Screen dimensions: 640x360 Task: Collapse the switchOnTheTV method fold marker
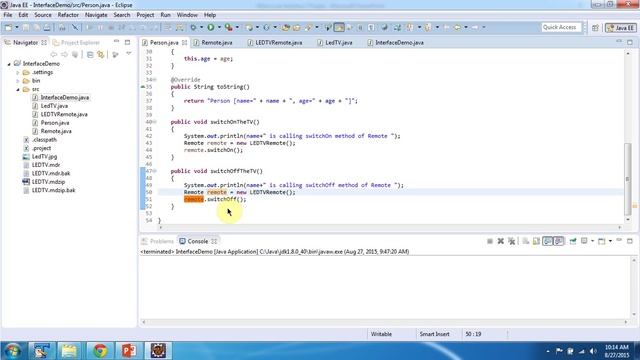155,122
